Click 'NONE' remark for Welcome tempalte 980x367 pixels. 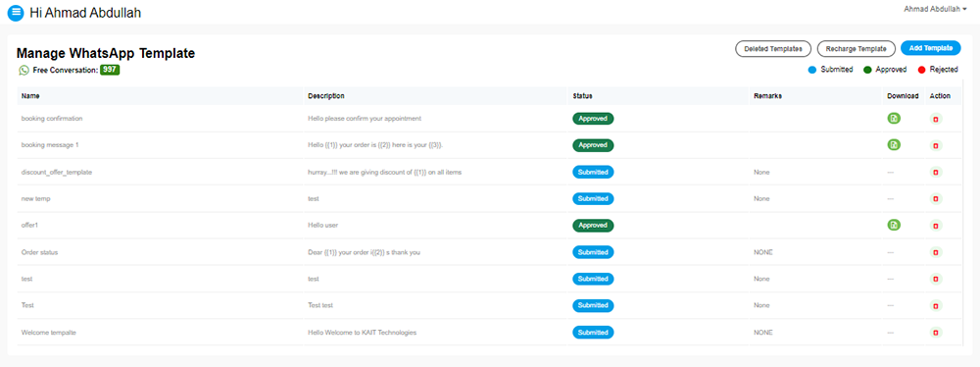tap(763, 332)
